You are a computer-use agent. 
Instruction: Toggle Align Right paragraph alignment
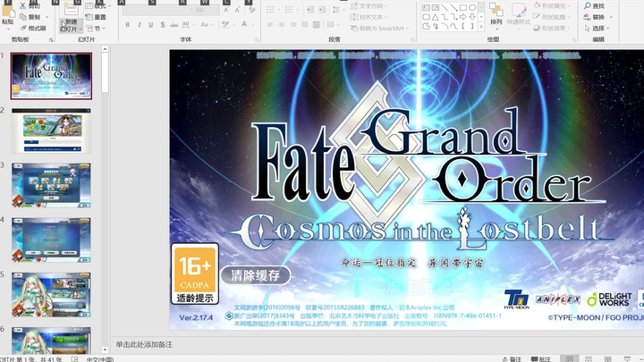click(292, 25)
